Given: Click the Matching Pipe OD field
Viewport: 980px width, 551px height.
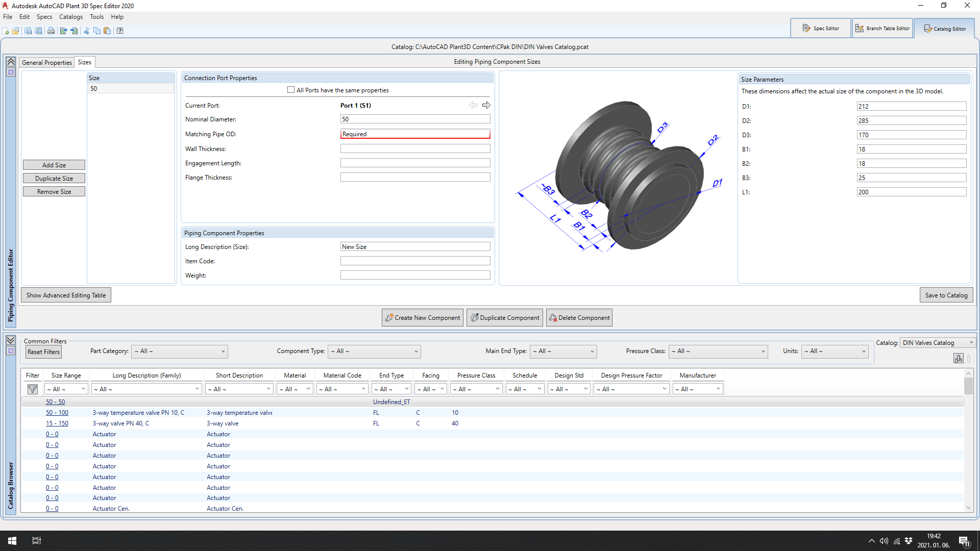Looking at the screenshot, I should point(415,134).
